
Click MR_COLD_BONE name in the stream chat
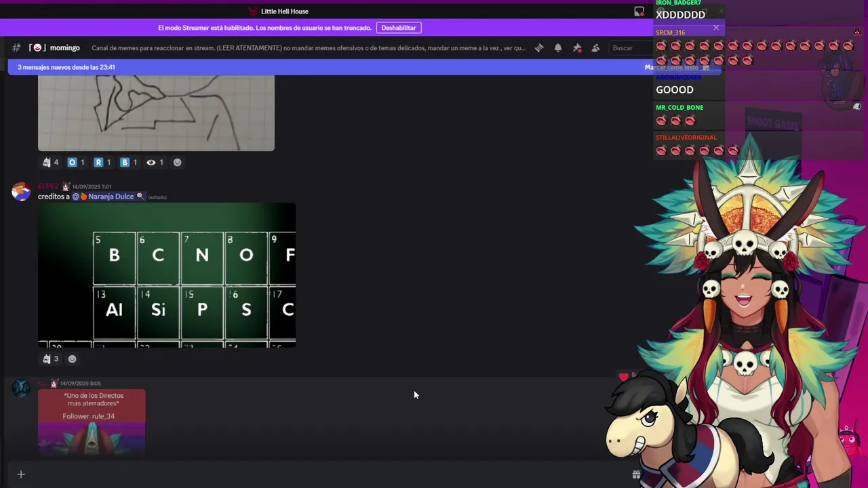click(x=679, y=107)
